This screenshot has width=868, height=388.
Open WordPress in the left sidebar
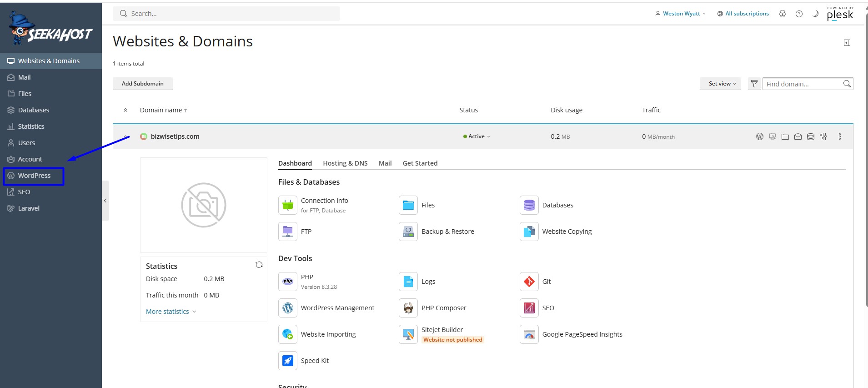51,176
